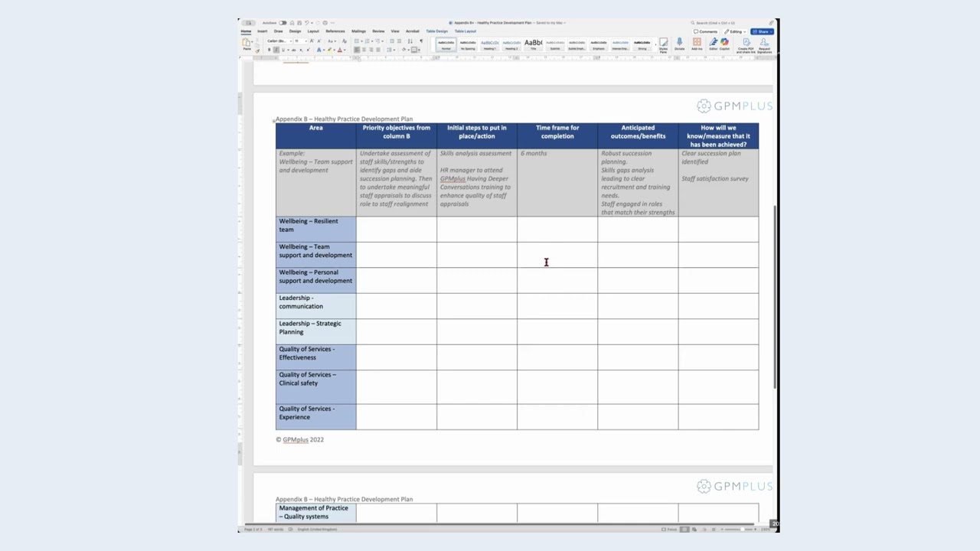This screenshot has width=980, height=551.
Task: Open the Table Layout tab
Action: 465,31
